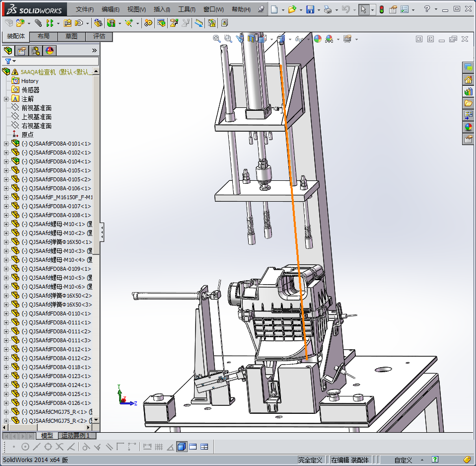Open the display style dropdown arrow
476x466 pixels.
289,39
